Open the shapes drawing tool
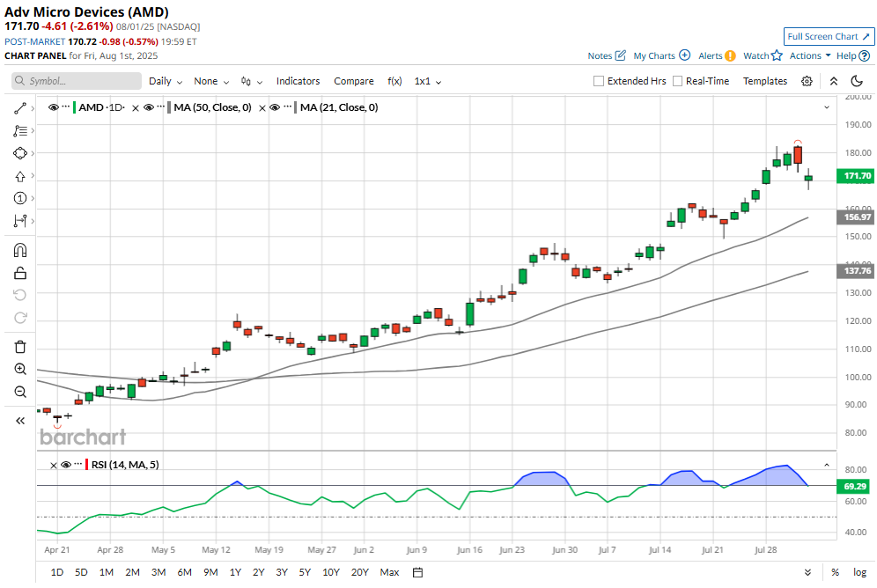Screen dimensions: 877x588 pos(20,153)
